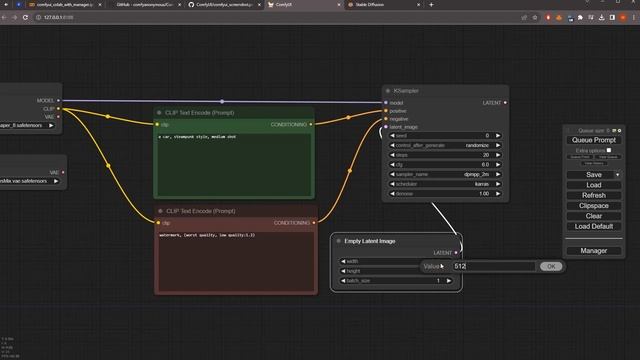This screenshot has width=640, height=360.
Task: Open the browser downloads icon
Action: (x=602, y=18)
